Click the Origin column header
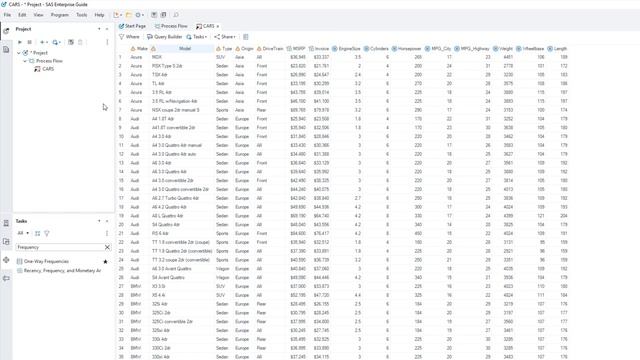This screenshot has height=360, width=640. (x=244, y=49)
